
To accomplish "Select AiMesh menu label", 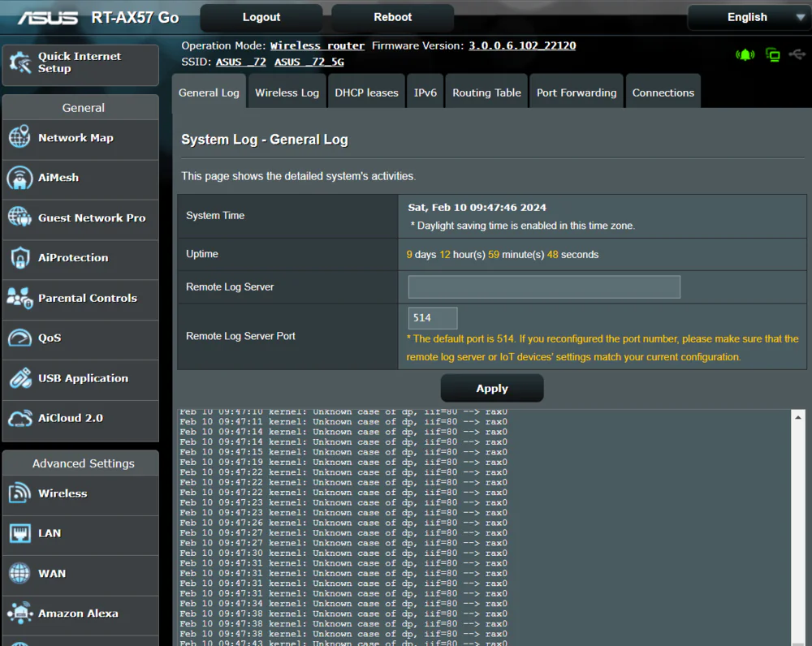I will 58,178.
